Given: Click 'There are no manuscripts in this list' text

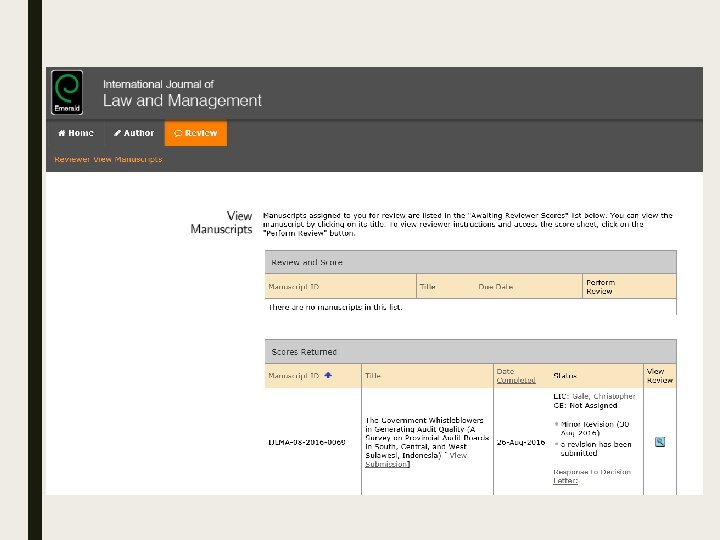Looking at the screenshot, I should (x=336, y=307).
